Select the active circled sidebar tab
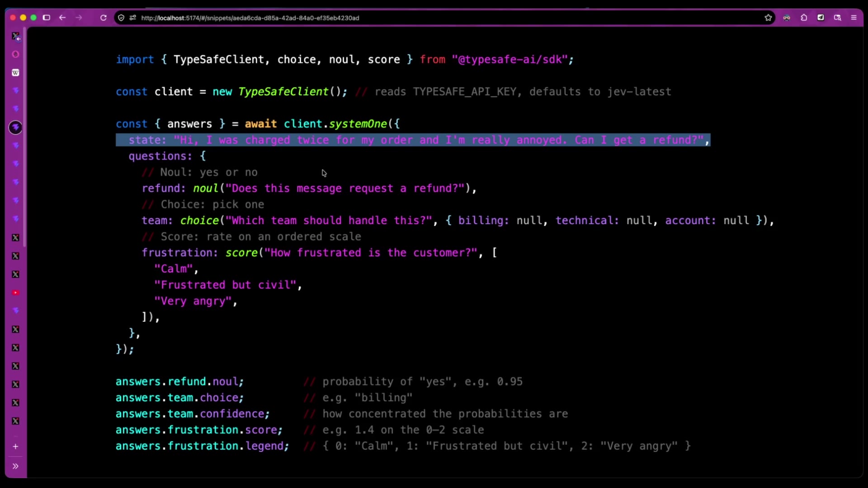The width and height of the screenshot is (868, 488). coord(15,127)
